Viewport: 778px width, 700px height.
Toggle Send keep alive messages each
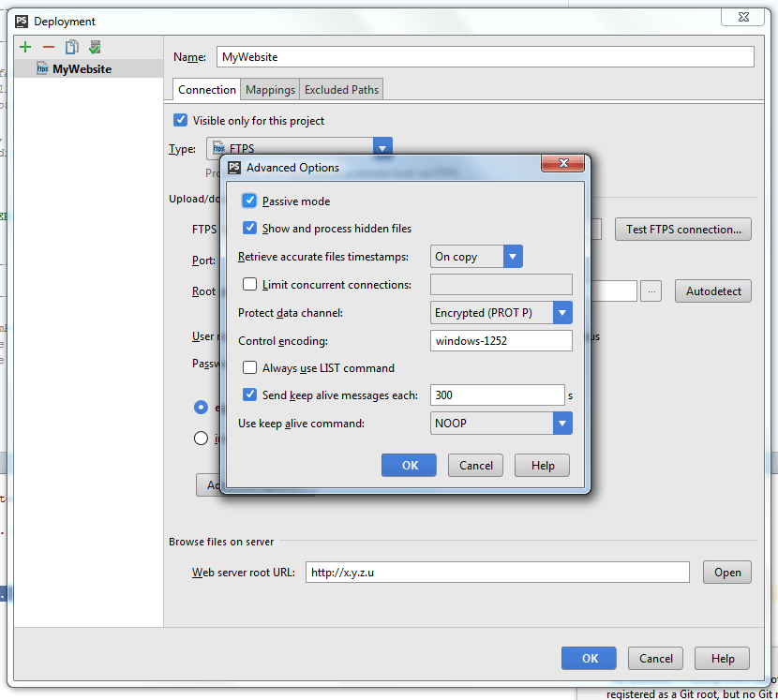249,395
